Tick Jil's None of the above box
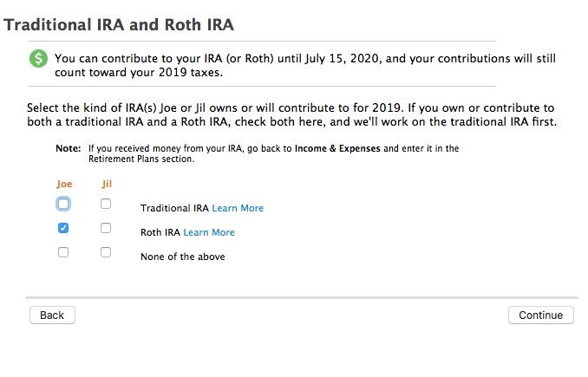Viewport: 588px width, 377px height. (x=106, y=253)
